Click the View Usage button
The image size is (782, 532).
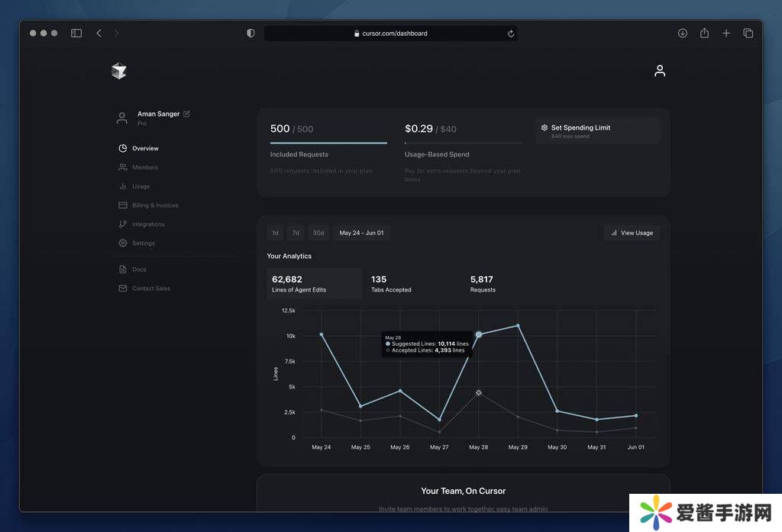(632, 233)
